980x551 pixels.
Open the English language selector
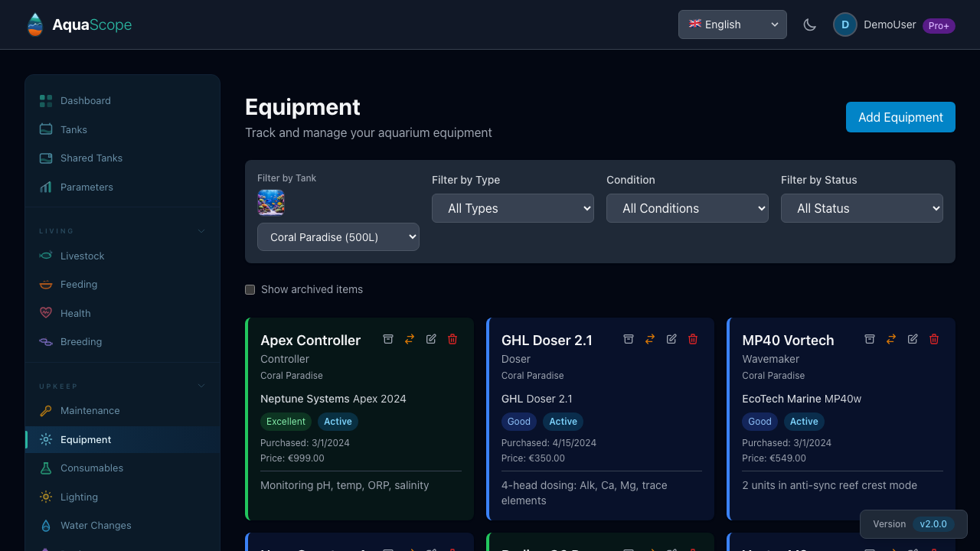click(732, 24)
